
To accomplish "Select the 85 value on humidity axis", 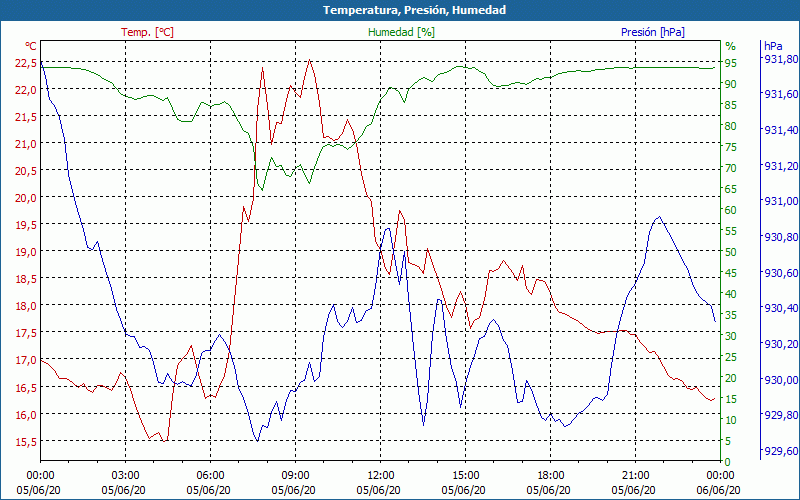I will point(731,105).
